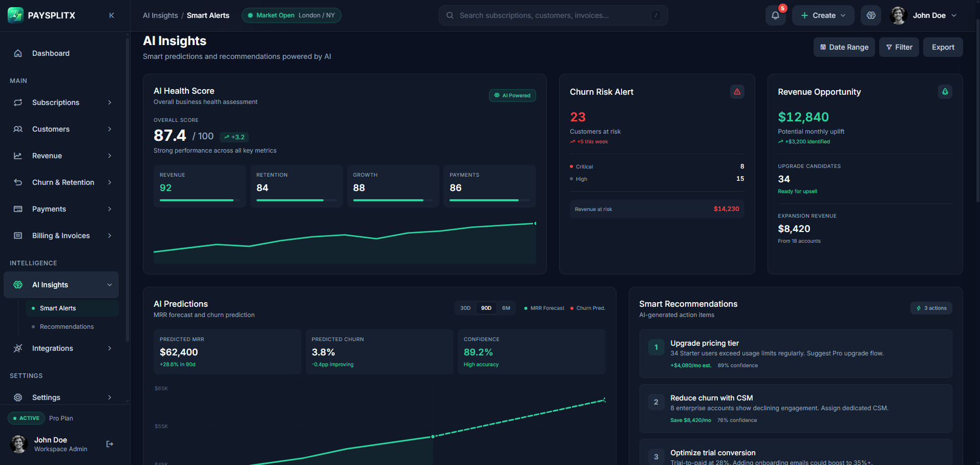Click the Market Open London / NY badge
Screen dimensions: 980x465
[x=291, y=15]
